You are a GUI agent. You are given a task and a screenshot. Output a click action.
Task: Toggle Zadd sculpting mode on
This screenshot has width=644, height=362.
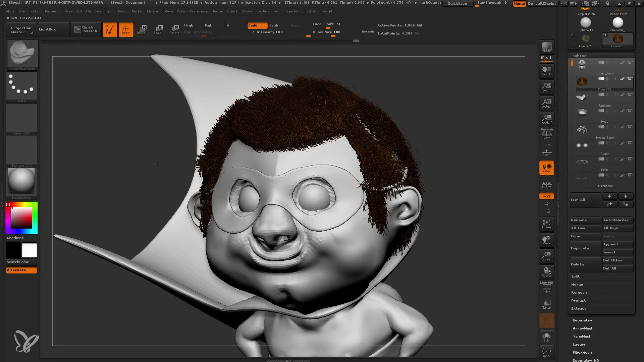click(257, 25)
